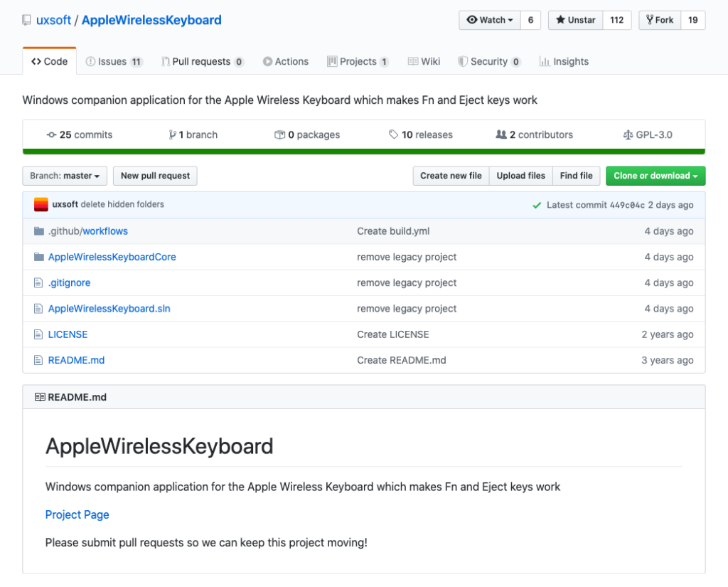Open the Branch: master dropdown

(x=65, y=176)
